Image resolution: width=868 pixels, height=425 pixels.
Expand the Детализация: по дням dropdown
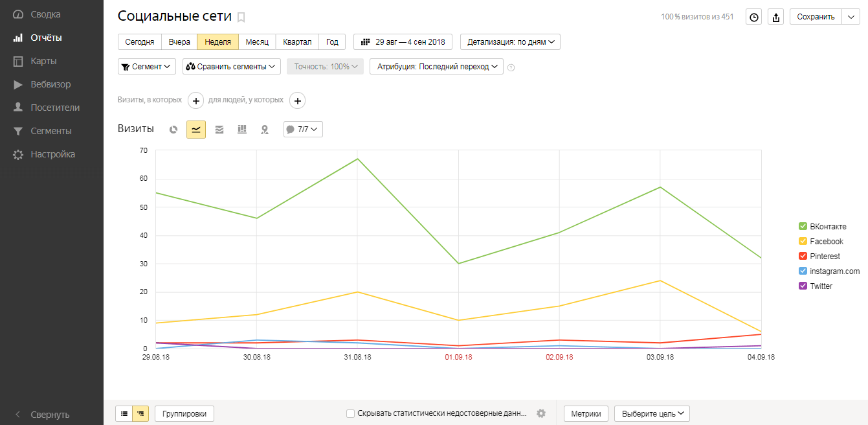coord(510,42)
